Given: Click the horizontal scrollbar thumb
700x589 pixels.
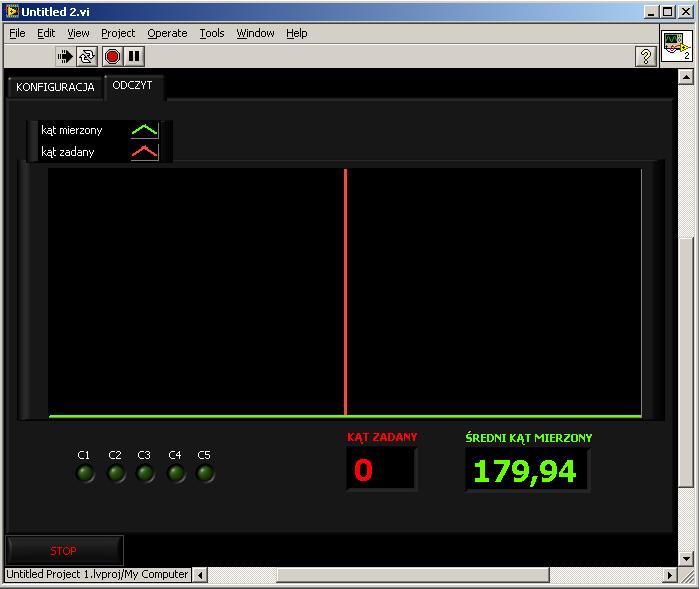Looking at the screenshot, I should click(413, 575).
